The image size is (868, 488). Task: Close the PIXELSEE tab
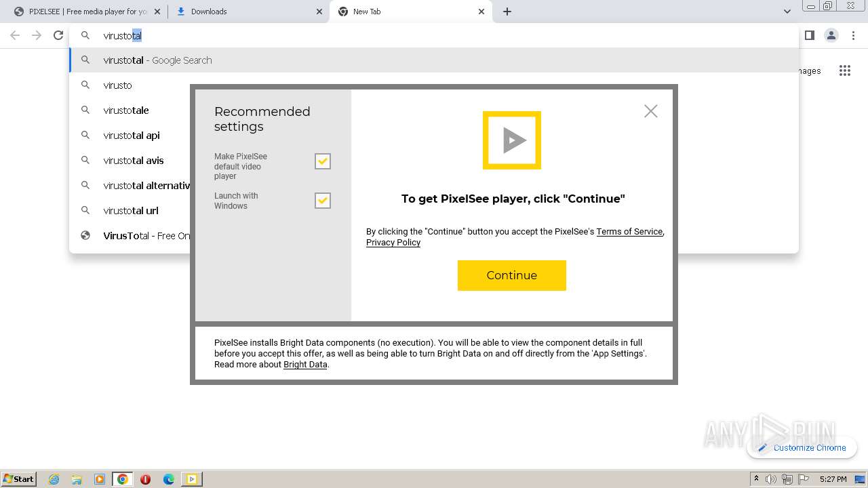[157, 12]
